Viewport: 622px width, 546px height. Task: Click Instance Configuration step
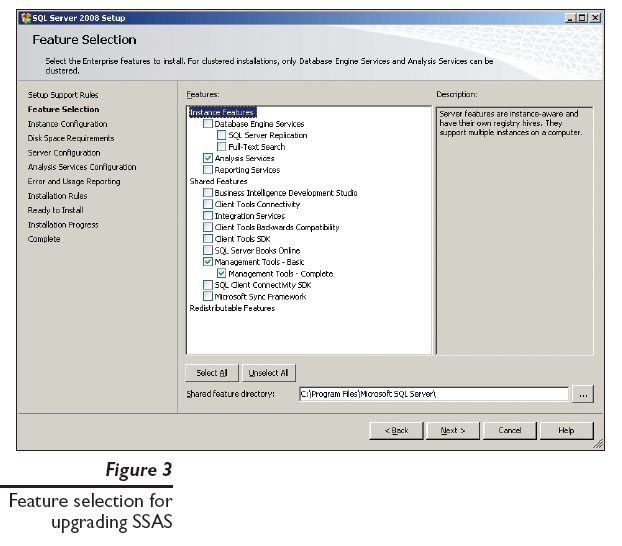point(67,124)
